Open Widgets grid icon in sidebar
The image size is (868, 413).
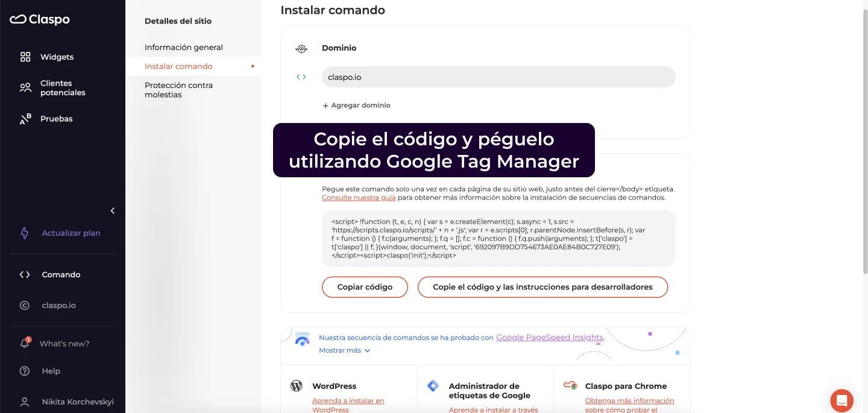pos(25,57)
